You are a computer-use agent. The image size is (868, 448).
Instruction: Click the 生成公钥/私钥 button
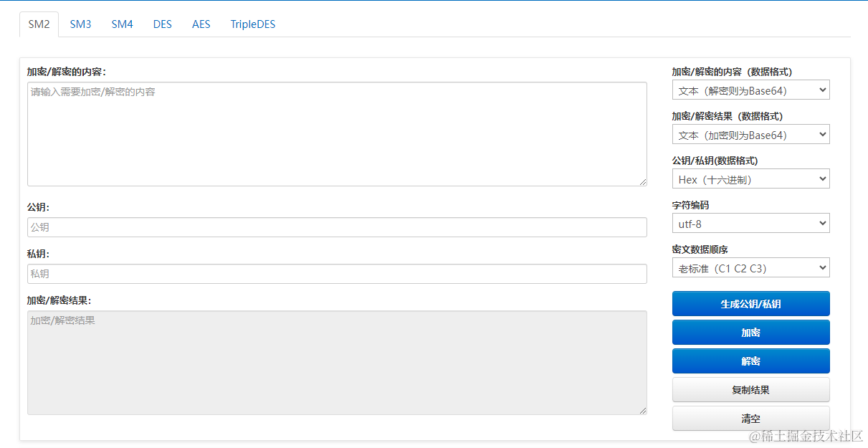click(x=750, y=304)
